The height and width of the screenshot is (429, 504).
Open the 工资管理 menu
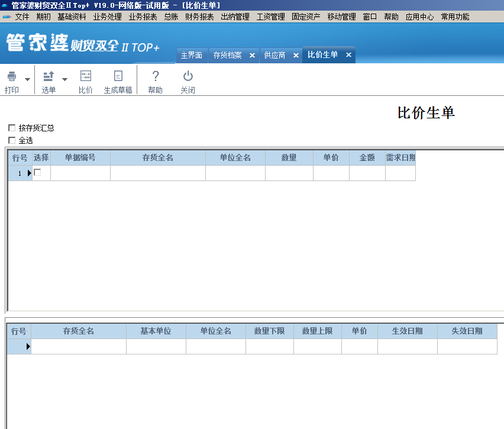coord(271,17)
